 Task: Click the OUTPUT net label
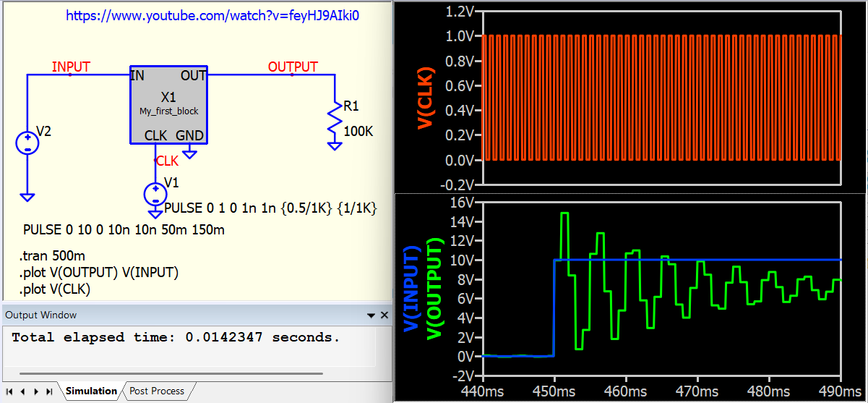293,67
